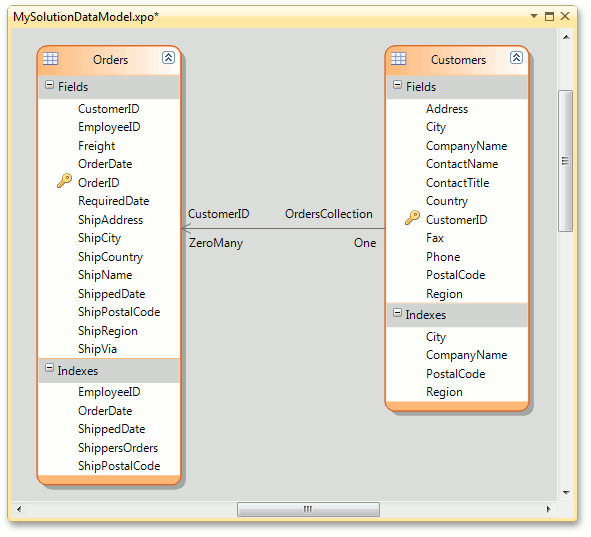The image size is (591, 537).
Task: Collapse the Customers table with chevron icon
Action: tap(516, 58)
